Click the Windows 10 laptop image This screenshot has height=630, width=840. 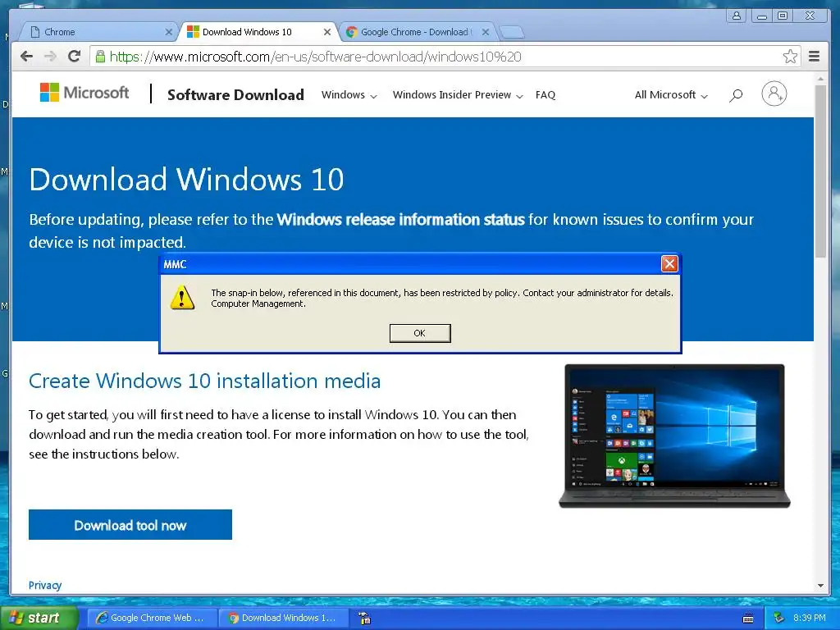click(674, 436)
